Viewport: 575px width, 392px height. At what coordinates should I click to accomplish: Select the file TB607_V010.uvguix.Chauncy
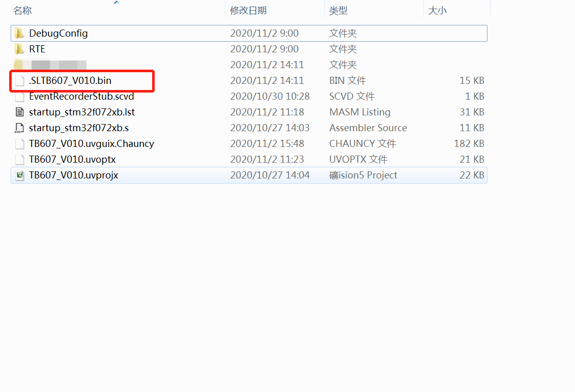[91, 143]
